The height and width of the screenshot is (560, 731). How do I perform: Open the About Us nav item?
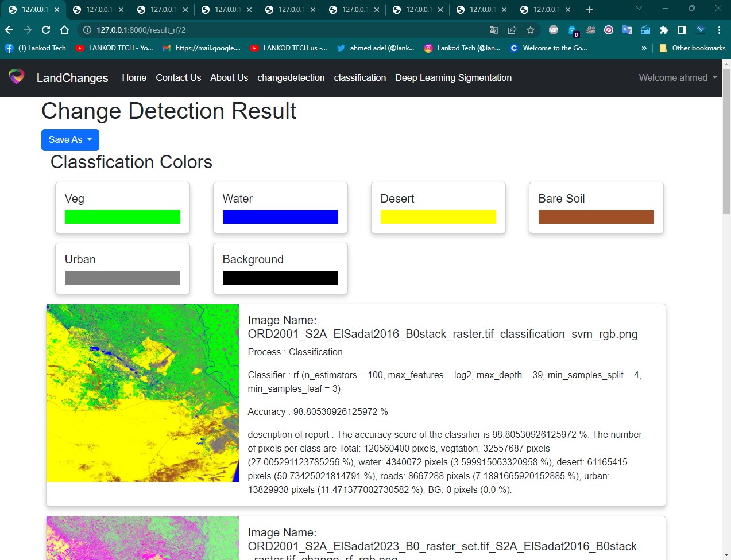pyautogui.click(x=229, y=77)
